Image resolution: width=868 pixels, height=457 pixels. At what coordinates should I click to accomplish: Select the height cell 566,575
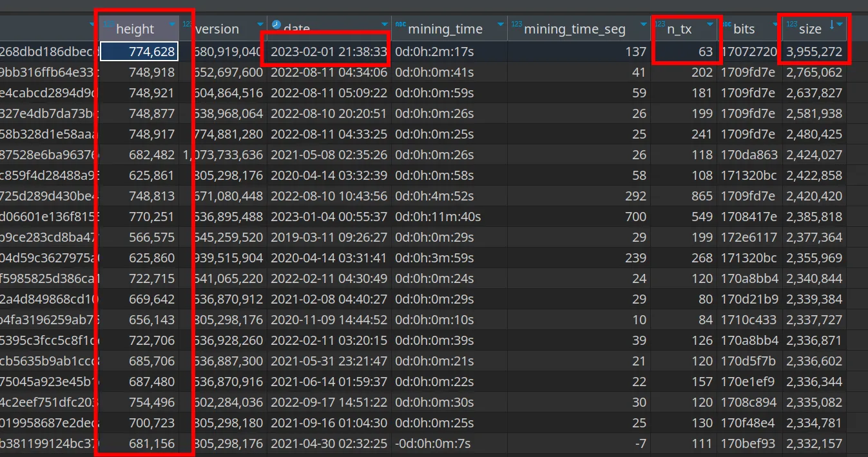(139, 237)
